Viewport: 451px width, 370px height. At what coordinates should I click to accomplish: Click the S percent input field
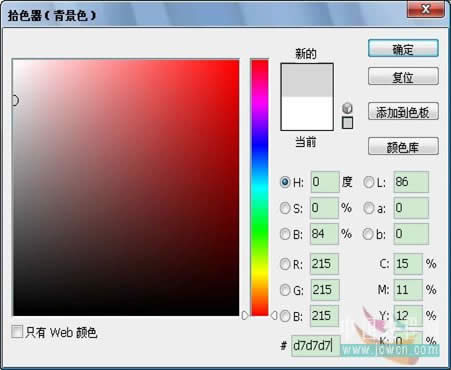(324, 208)
